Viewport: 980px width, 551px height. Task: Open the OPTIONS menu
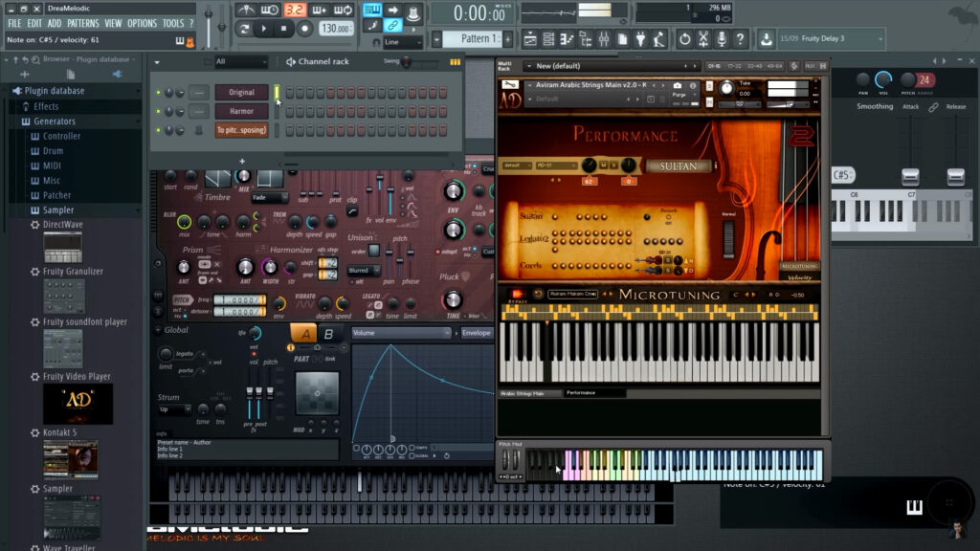142,23
